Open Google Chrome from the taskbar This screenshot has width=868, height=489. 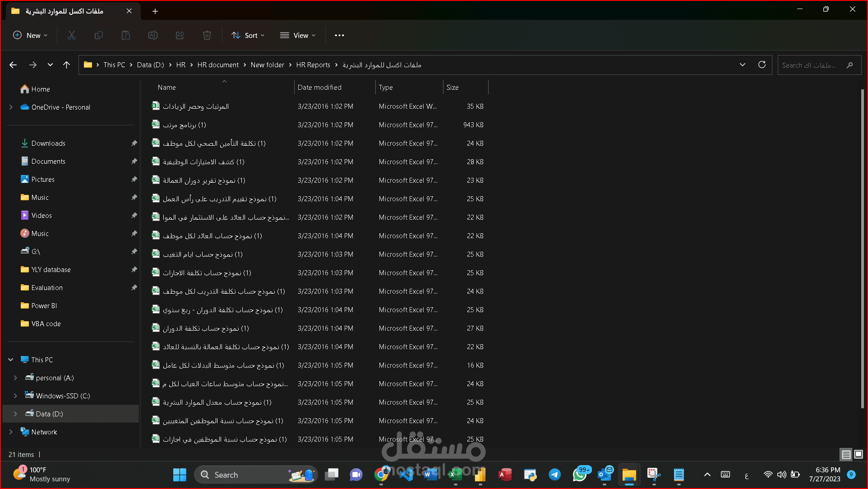[x=381, y=475]
